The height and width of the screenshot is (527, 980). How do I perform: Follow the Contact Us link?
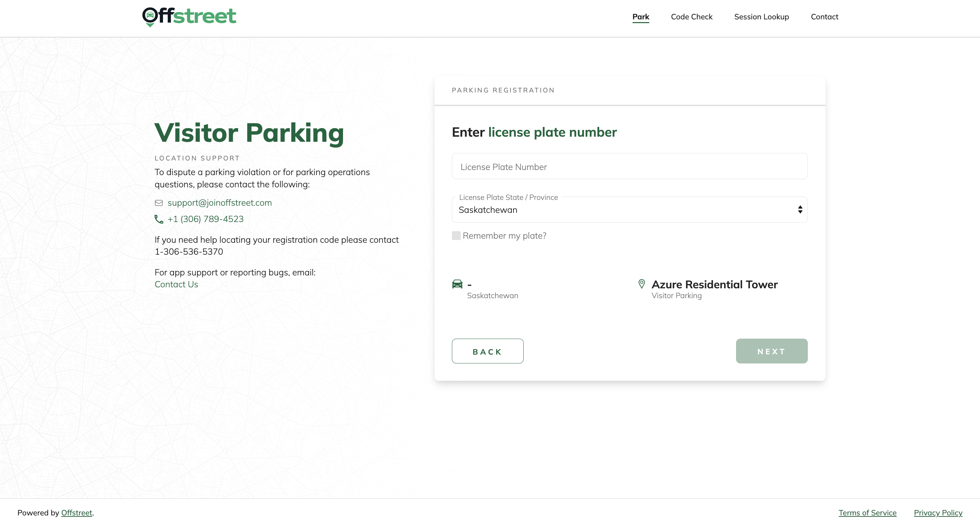tap(176, 285)
